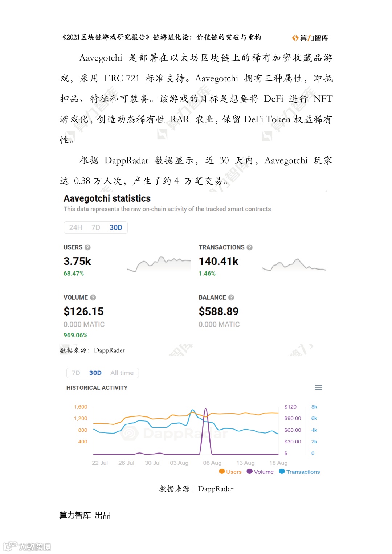
Task: Click the USERS help question icon
Action: coord(87,247)
